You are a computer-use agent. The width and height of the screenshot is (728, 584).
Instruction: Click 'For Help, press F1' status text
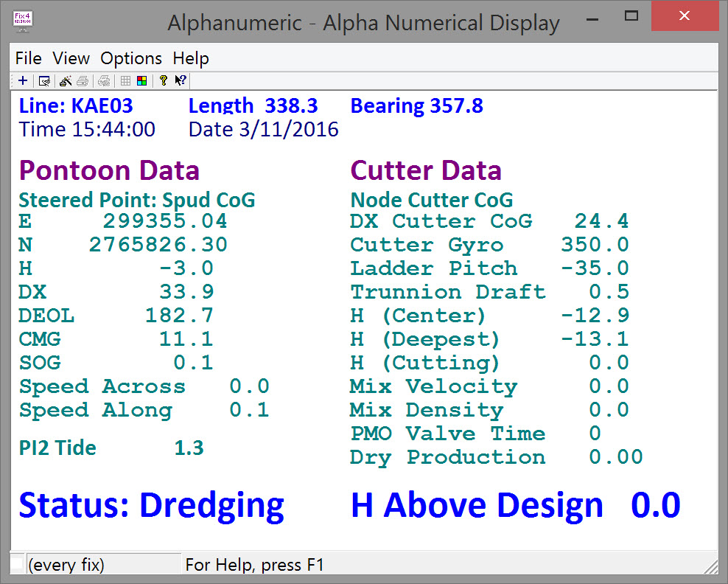coord(254,565)
